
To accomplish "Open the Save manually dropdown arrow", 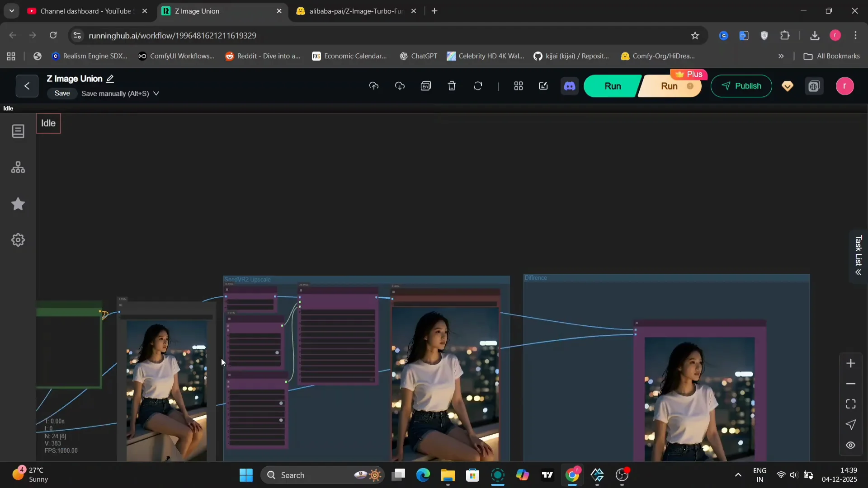I will coord(156,94).
